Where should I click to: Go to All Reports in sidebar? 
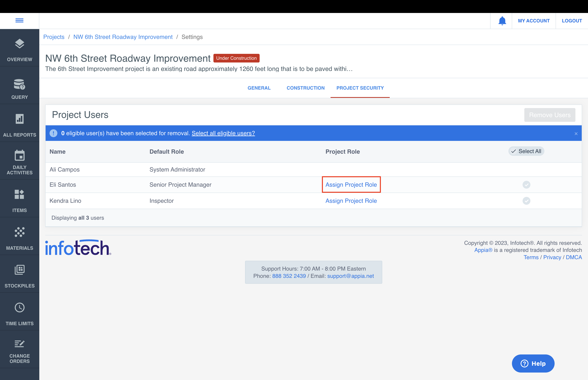[x=19, y=119]
